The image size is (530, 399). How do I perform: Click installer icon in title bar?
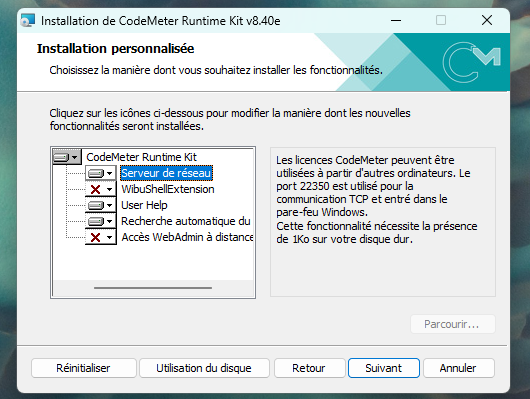28,21
